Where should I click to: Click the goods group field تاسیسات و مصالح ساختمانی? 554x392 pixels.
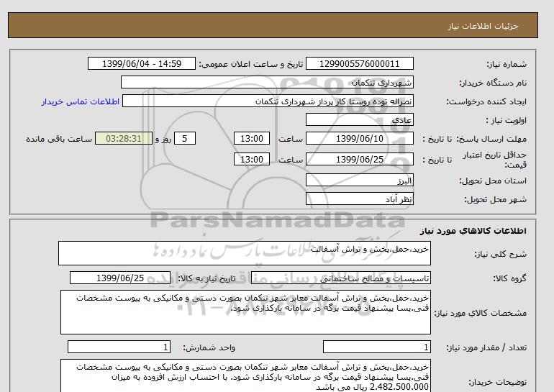pos(340,278)
